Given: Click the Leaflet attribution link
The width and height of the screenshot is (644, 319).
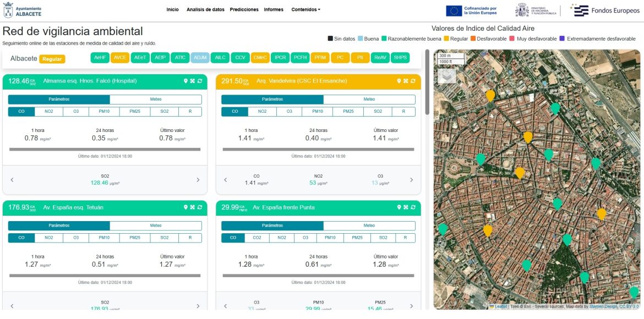Looking at the screenshot, I should pos(500,306).
